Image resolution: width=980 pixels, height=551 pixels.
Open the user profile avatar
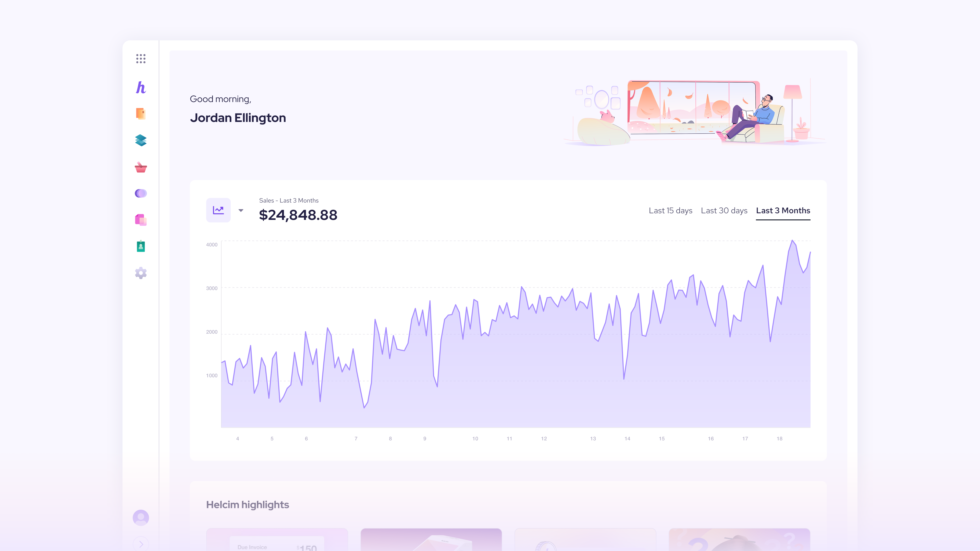pos(141,518)
